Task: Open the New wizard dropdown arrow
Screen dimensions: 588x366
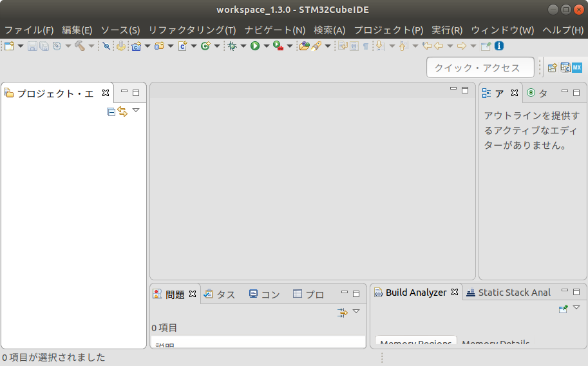Action: click(x=21, y=46)
